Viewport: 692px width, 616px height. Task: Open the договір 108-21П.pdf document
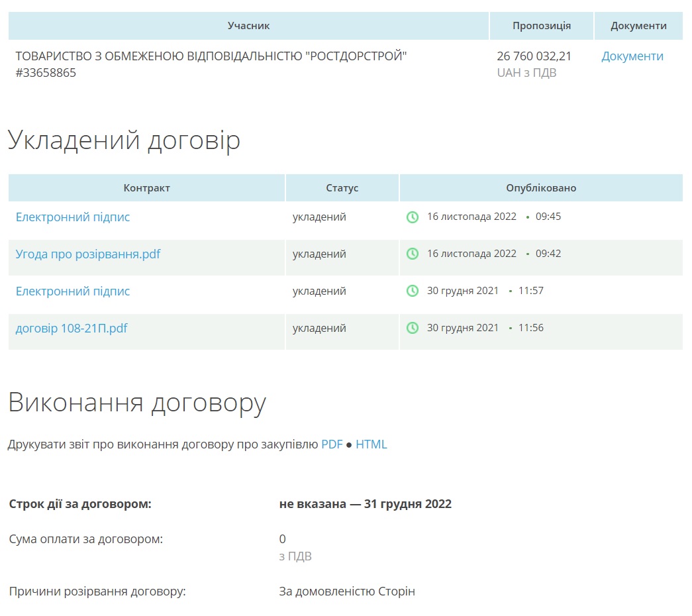click(x=72, y=329)
